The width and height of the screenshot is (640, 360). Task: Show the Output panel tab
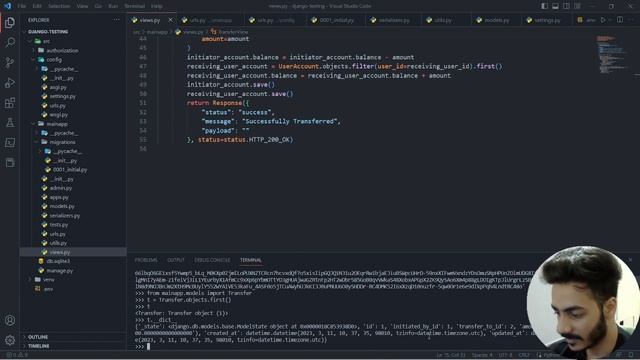pyautogui.click(x=176, y=260)
